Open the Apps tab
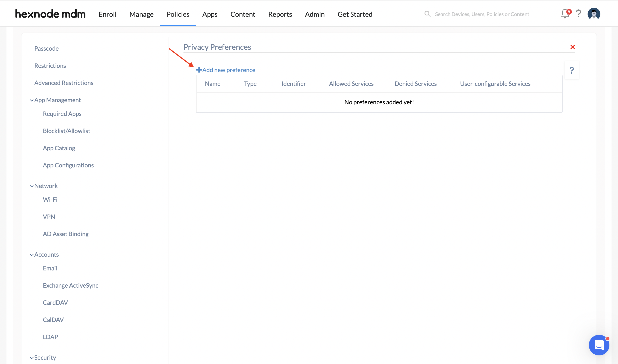This screenshot has height=364, width=618. click(210, 14)
